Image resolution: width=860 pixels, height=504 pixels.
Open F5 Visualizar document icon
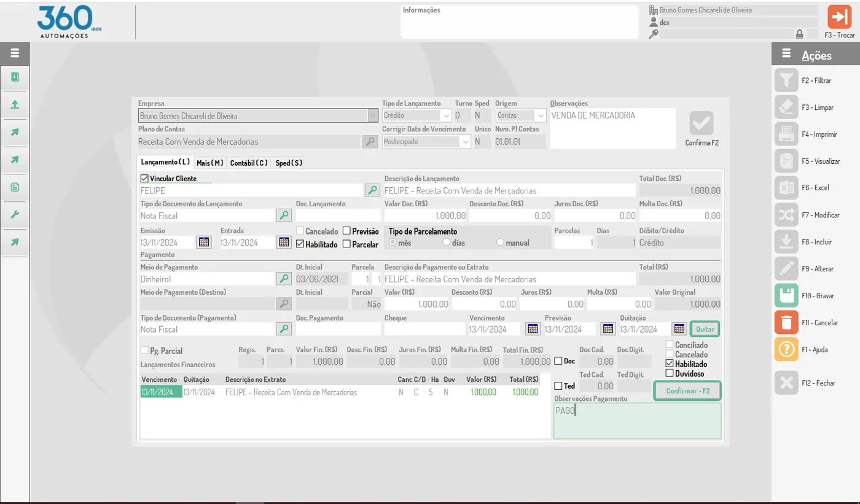(x=786, y=161)
